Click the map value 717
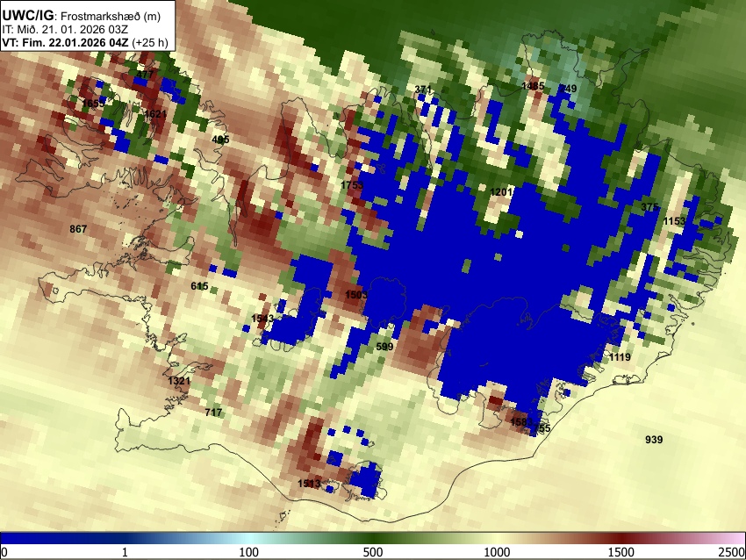The width and height of the screenshot is (746, 560). pyautogui.click(x=213, y=412)
